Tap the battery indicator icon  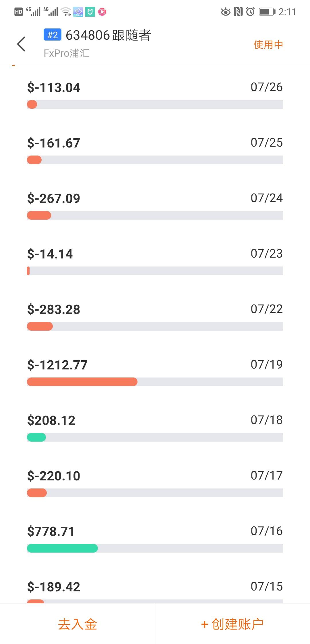coord(267,12)
